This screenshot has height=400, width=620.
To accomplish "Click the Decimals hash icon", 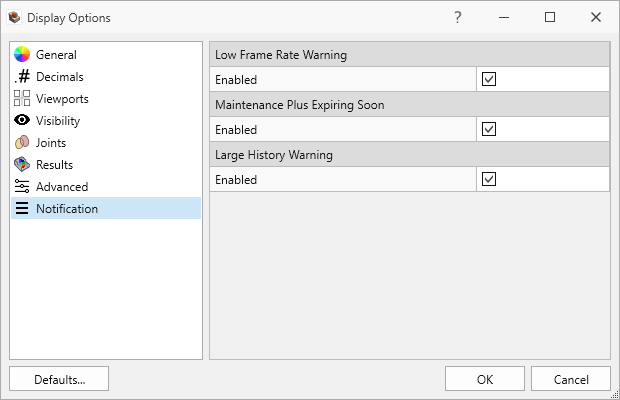I will [x=22, y=76].
